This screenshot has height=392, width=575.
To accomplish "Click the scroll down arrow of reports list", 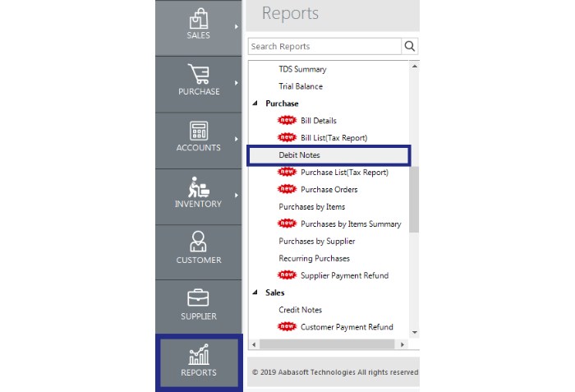I will [x=414, y=333].
